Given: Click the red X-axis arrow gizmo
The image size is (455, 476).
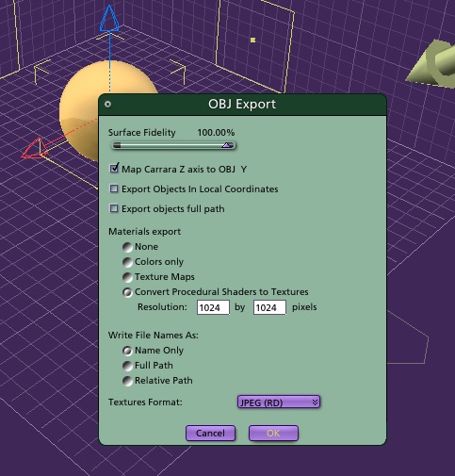Looking at the screenshot, I should [35, 148].
